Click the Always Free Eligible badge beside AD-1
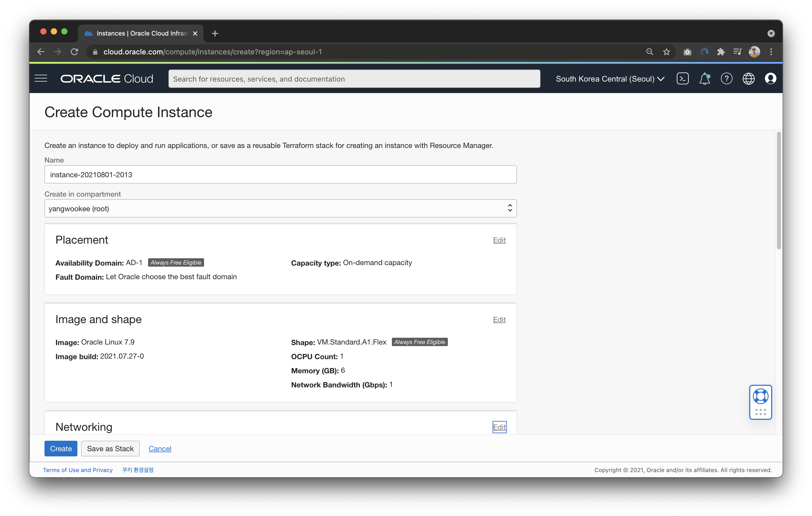This screenshot has width=812, height=516. coord(176,262)
